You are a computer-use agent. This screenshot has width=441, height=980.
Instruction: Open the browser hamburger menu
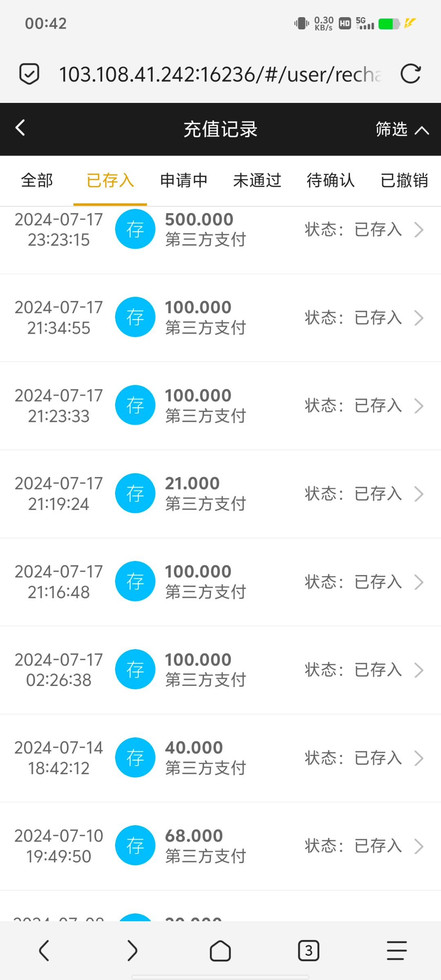point(396,951)
